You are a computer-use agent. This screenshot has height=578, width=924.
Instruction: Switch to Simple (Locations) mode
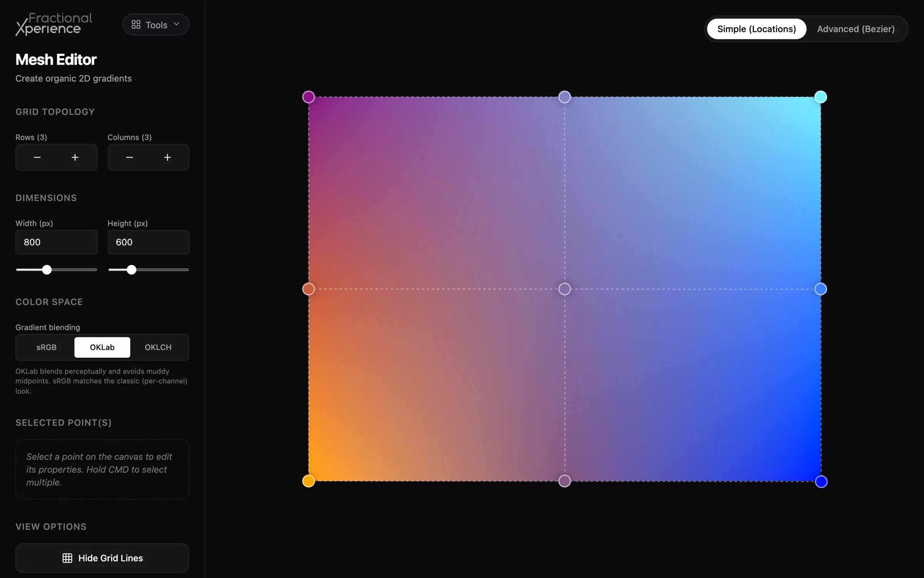point(757,29)
